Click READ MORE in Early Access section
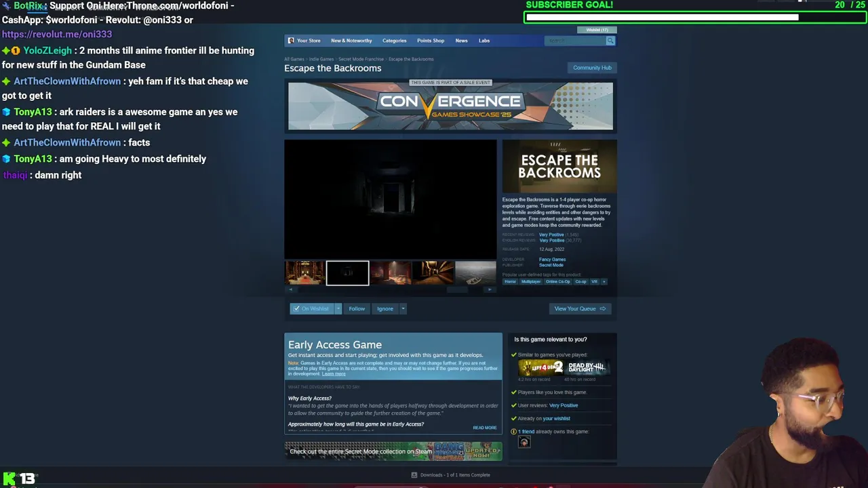 point(485,428)
